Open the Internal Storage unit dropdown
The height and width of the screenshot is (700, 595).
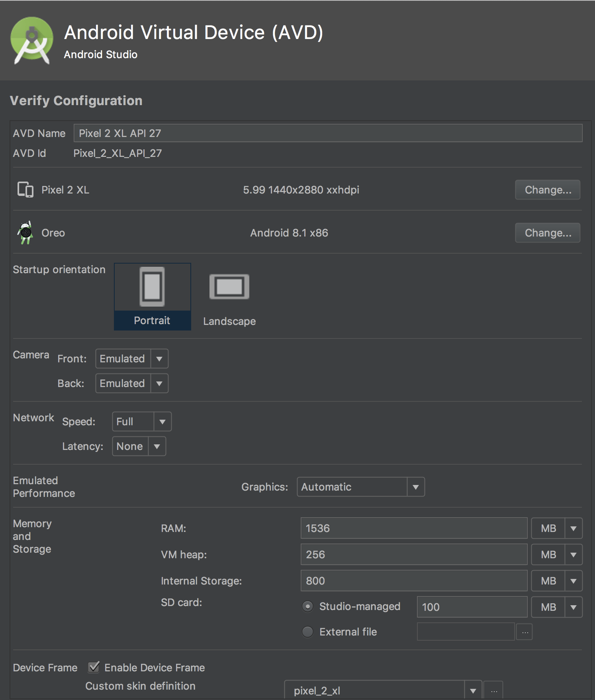tap(557, 581)
